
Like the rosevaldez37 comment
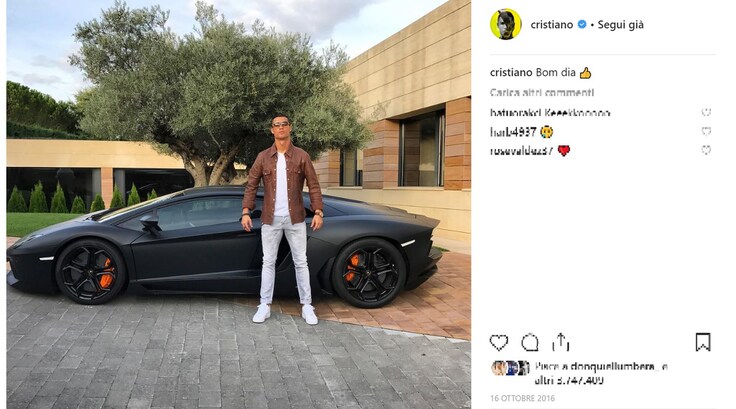(x=706, y=150)
